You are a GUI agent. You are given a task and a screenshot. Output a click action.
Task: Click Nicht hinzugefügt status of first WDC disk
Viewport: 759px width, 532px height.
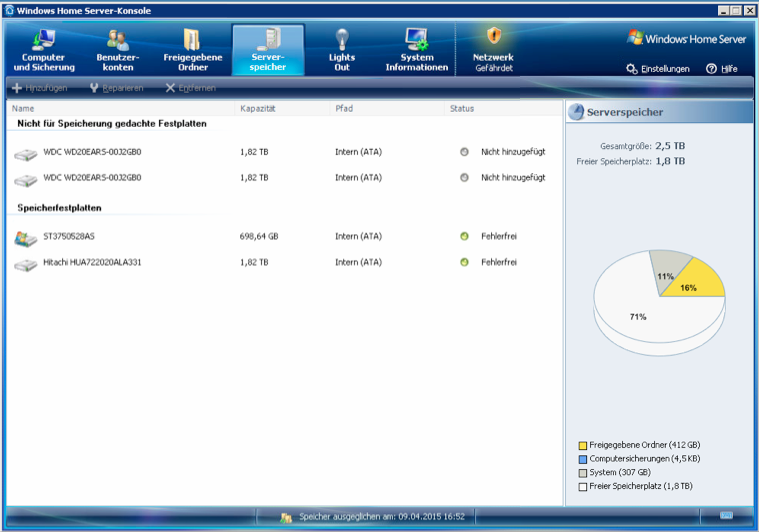(x=513, y=152)
